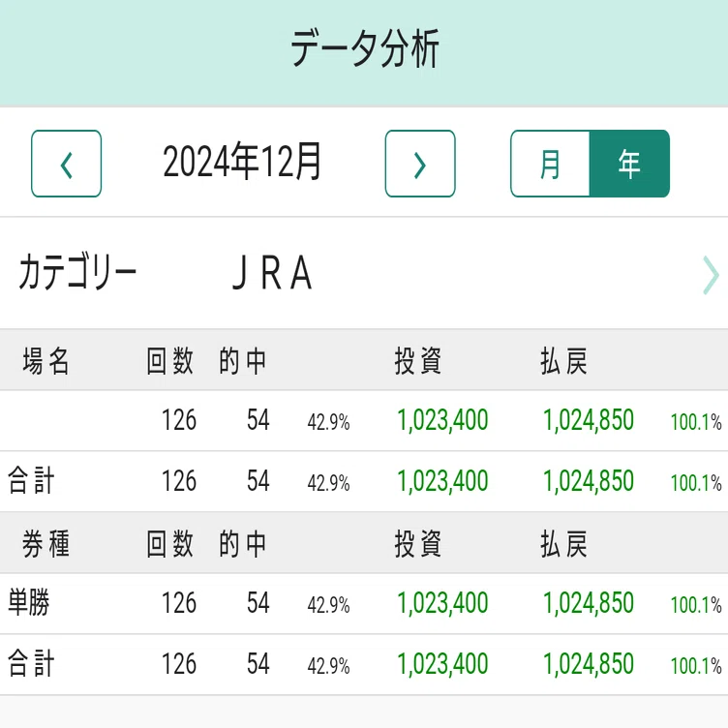728x728 pixels.
Task: Click 1,024,850 in the last 合計 row
Action: 589,664
